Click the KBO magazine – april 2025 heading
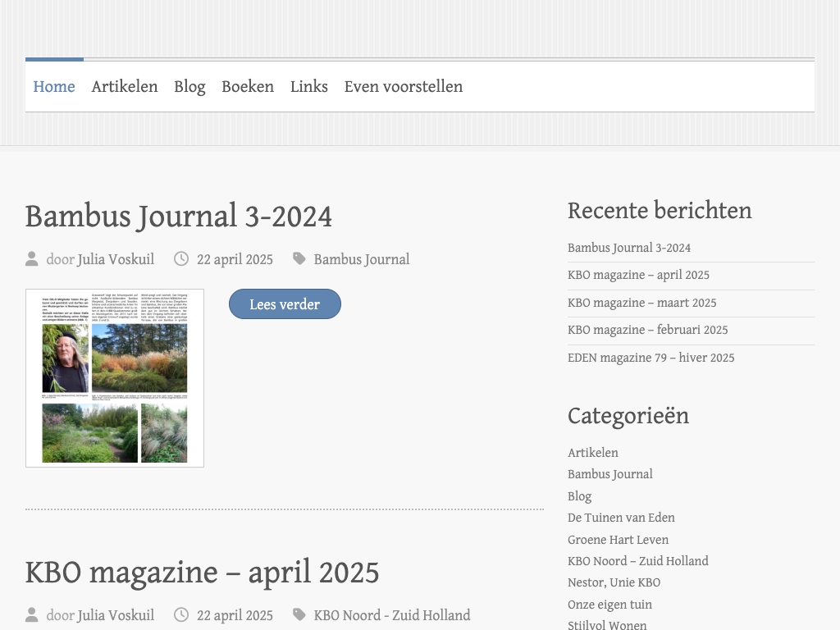The height and width of the screenshot is (630, 840). coord(202,573)
